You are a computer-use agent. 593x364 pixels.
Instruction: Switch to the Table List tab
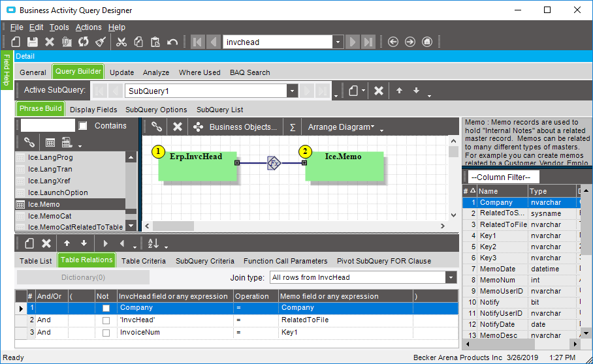click(x=35, y=261)
